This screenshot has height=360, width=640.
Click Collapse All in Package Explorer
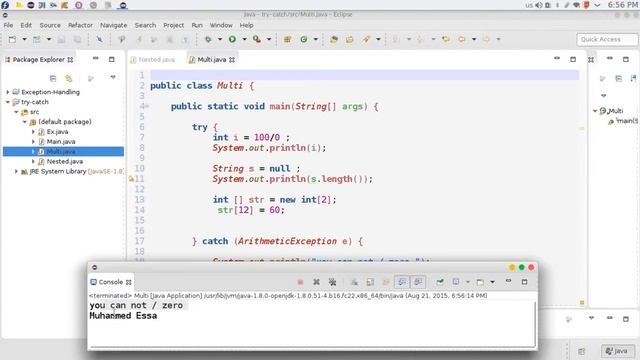[x=53, y=78]
